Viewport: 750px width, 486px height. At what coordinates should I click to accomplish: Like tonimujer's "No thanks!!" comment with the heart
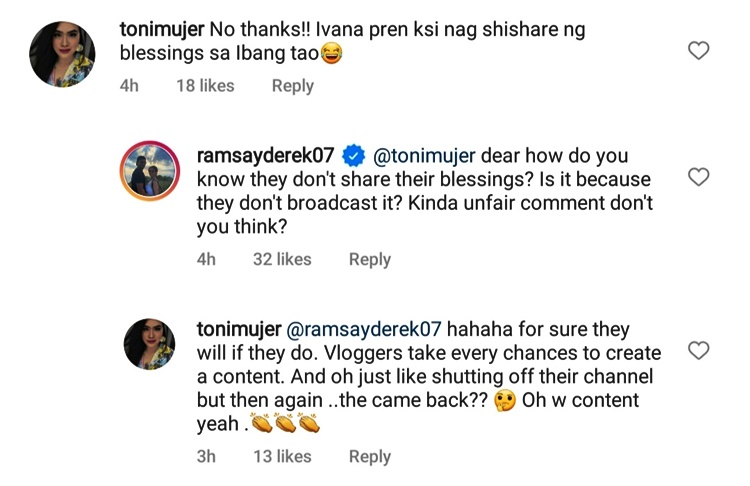click(699, 50)
